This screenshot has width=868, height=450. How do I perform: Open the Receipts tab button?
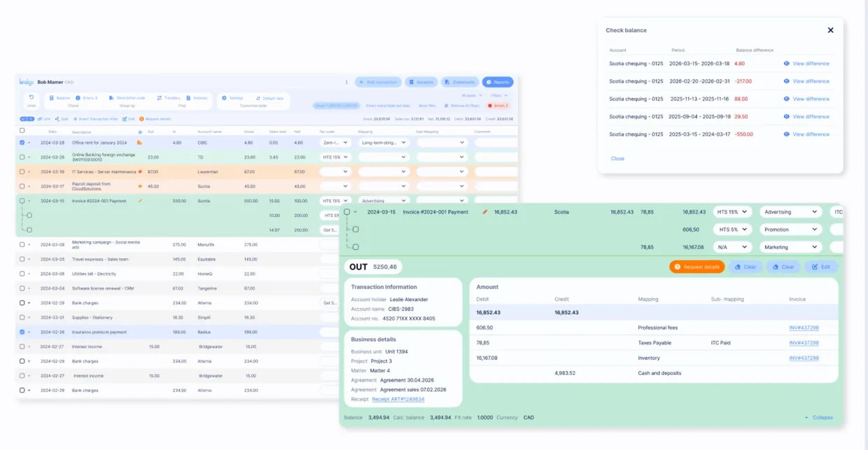pos(421,82)
